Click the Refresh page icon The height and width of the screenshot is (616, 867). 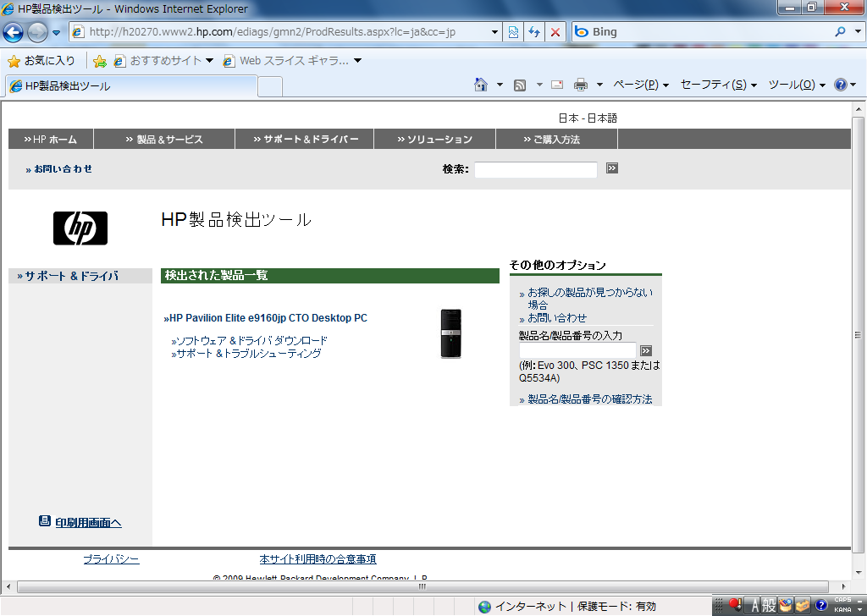tap(534, 32)
